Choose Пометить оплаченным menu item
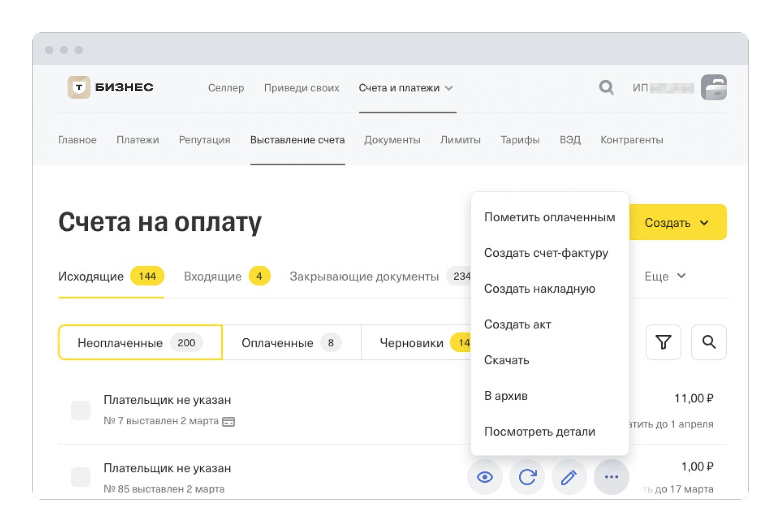 (x=549, y=217)
